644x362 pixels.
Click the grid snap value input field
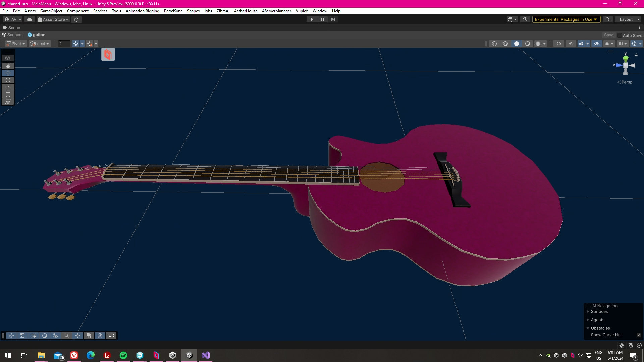64,44
